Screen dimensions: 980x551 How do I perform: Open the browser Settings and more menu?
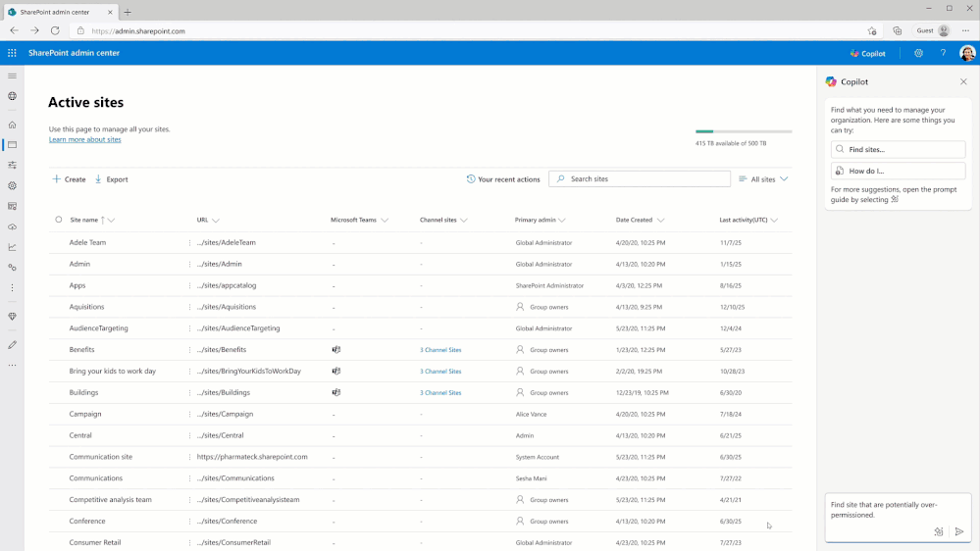(x=965, y=30)
